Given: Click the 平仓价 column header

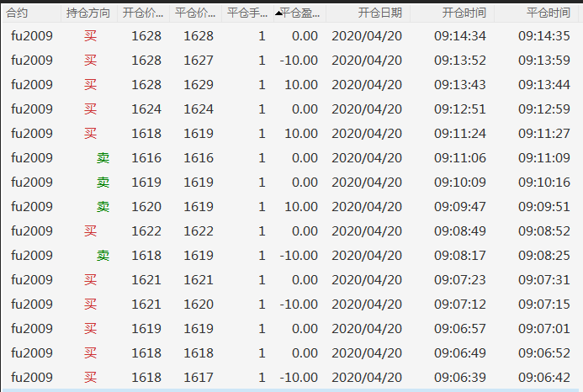Looking at the screenshot, I should [x=195, y=13].
